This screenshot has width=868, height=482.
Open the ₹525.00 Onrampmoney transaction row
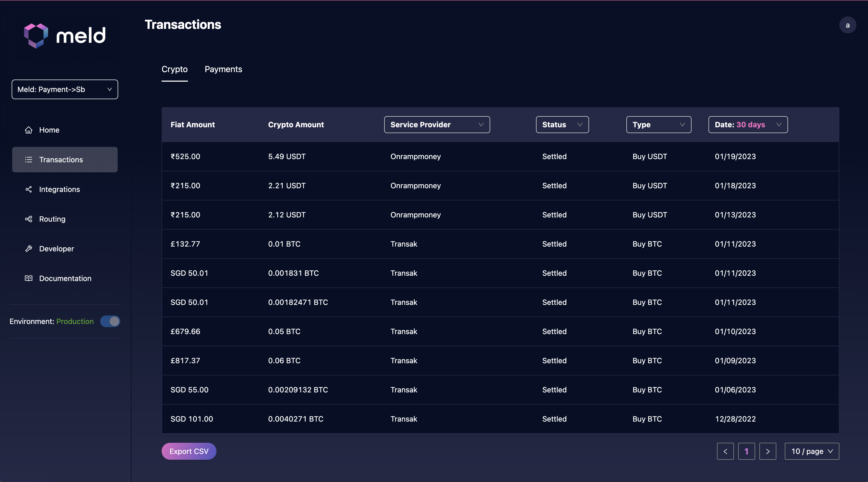click(500, 156)
